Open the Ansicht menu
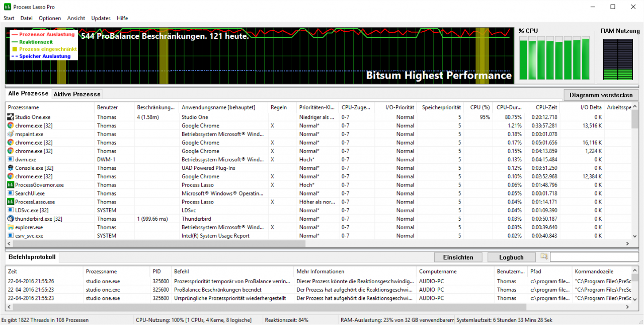Viewport: 644px width, 325px height. 76,18
